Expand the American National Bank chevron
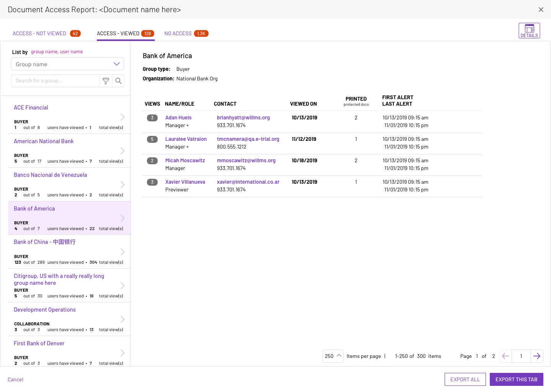Viewport: 551px width, 392px height. (122, 150)
